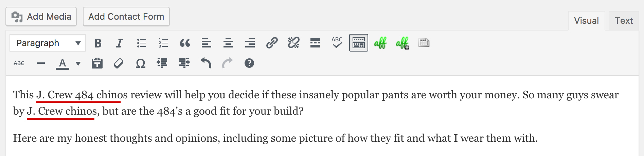Click the green aff affiliate link icon
Image resolution: width=644 pixels, height=156 pixels.
[380, 43]
